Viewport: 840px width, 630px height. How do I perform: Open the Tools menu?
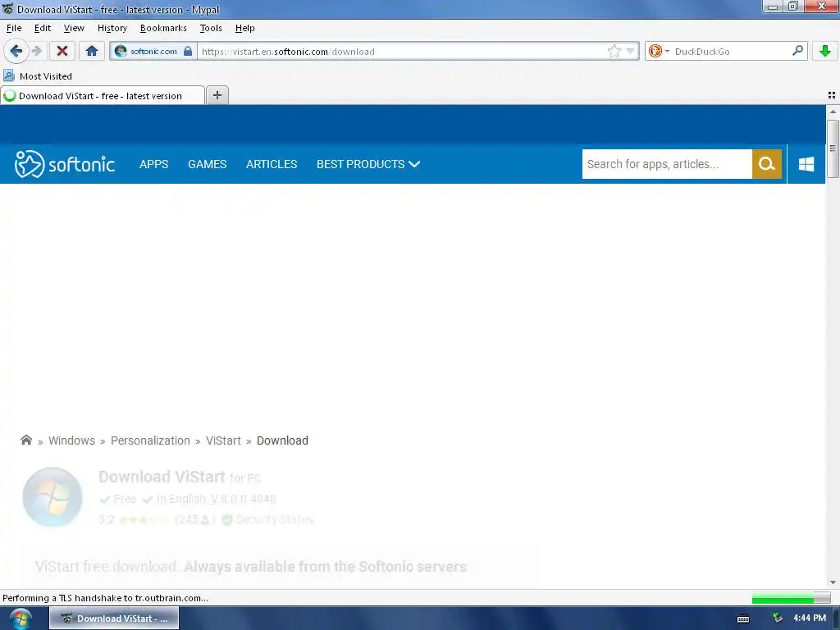[211, 28]
